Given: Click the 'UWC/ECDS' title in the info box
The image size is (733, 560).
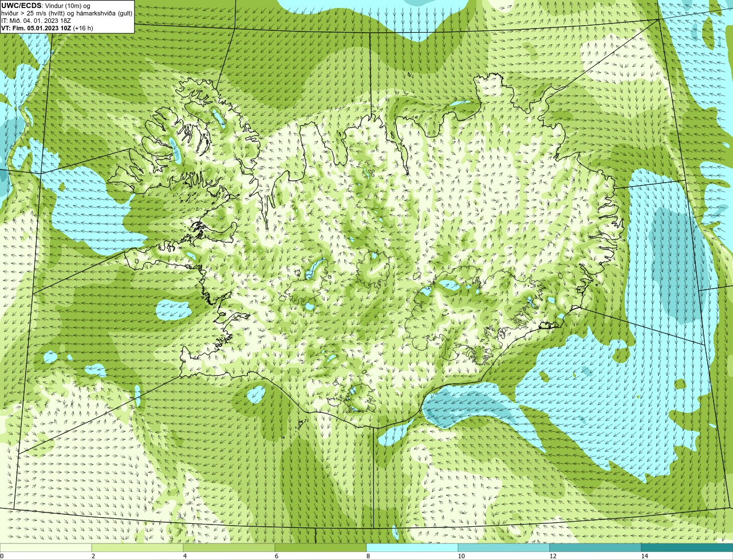Looking at the screenshot, I should (x=21, y=6).
